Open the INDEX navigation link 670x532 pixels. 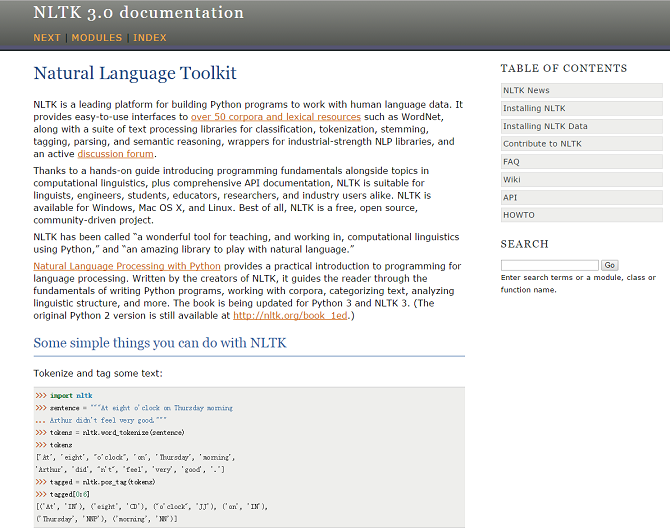(x=150, y=38)
